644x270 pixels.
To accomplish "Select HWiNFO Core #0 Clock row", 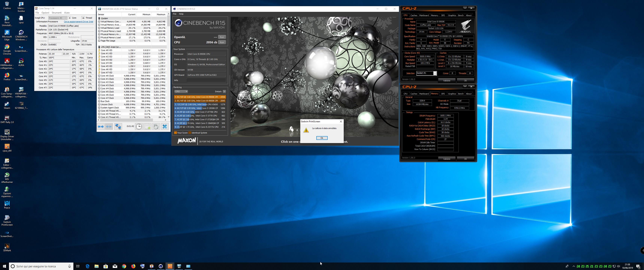I will pos(132,76).
